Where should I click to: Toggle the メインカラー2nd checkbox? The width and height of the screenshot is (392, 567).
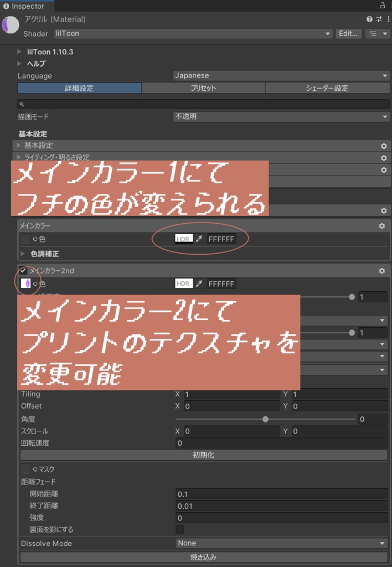coord(23,271)
